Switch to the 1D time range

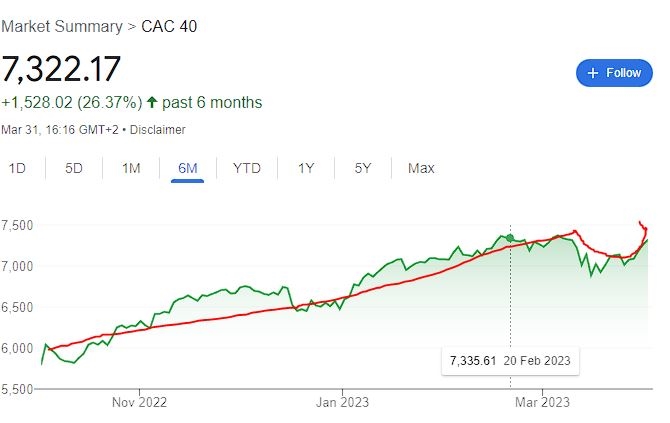click(17, 168)
